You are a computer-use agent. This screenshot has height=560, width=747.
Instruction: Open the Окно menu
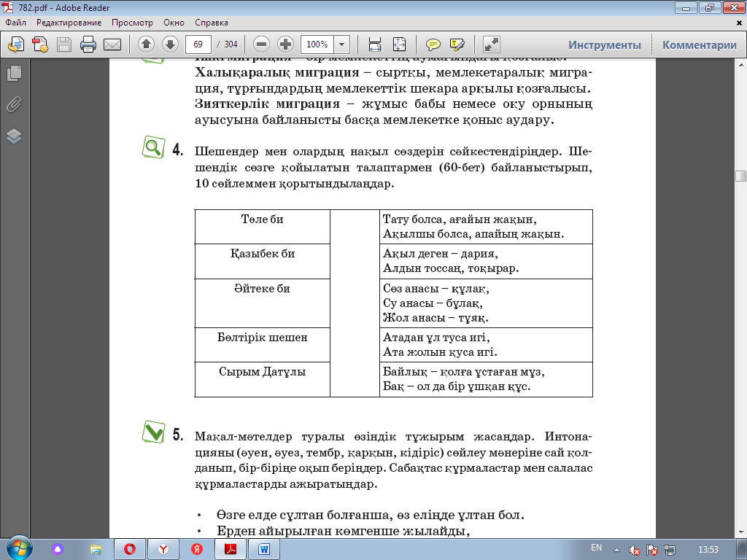(x=174, y=23)
